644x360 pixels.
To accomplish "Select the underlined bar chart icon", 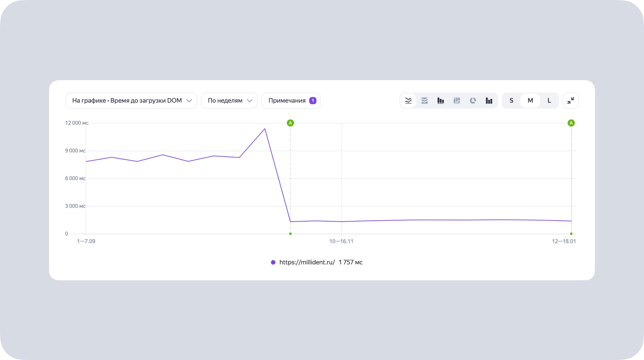I will (x=440, y=101).
